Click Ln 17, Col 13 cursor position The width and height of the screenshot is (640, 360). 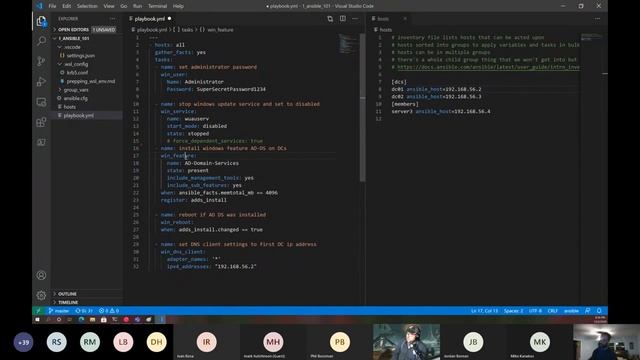click(x=484, y=311)
